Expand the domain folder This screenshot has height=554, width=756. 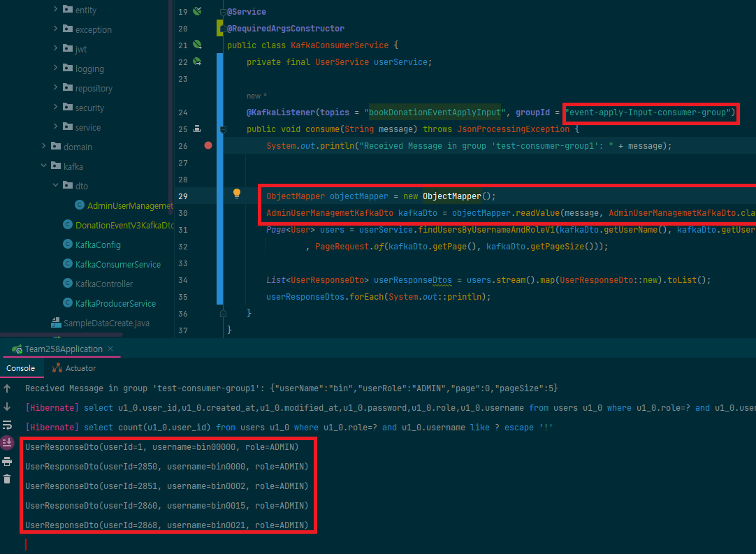44,145
